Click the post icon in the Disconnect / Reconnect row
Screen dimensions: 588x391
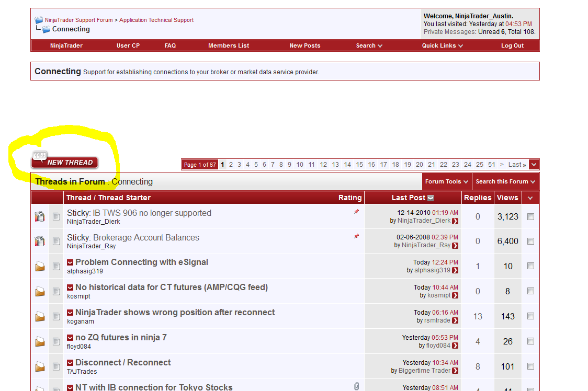(x=56, y=366)
